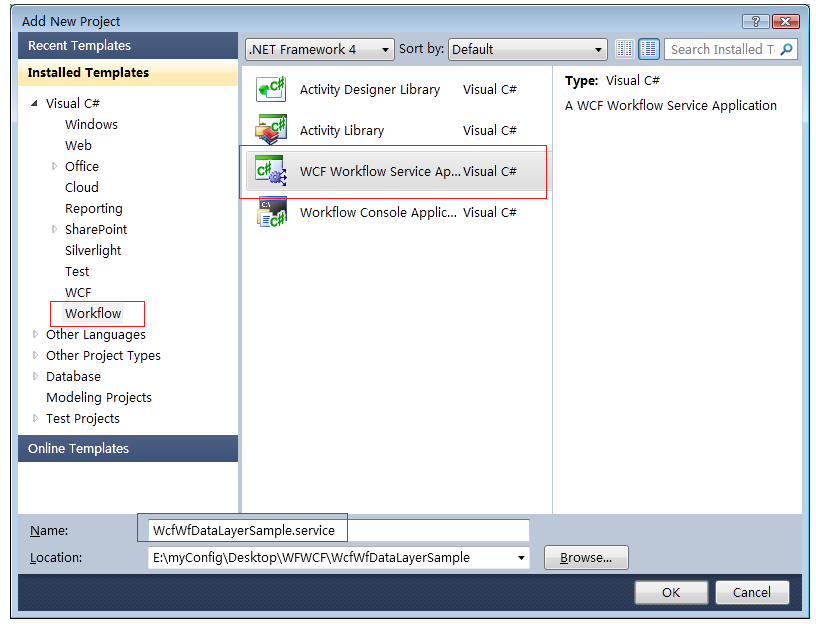Select the Test Projects tree item

(83, 418)
